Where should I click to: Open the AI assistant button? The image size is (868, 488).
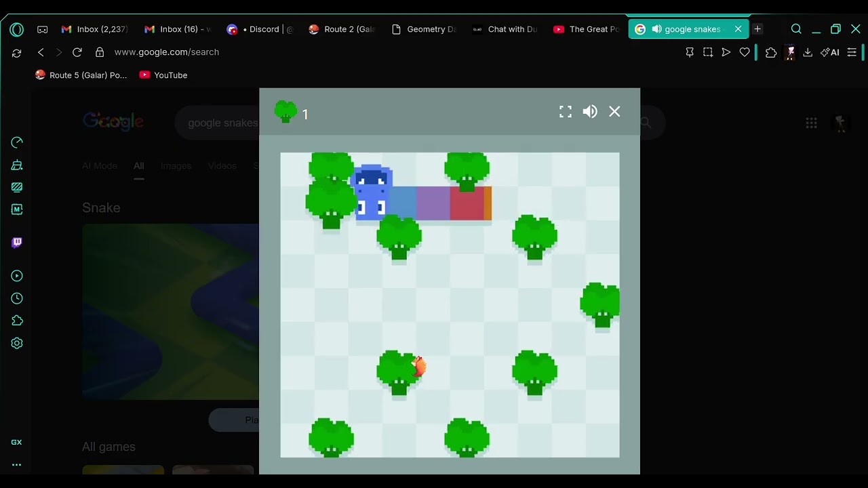point(830,52)
